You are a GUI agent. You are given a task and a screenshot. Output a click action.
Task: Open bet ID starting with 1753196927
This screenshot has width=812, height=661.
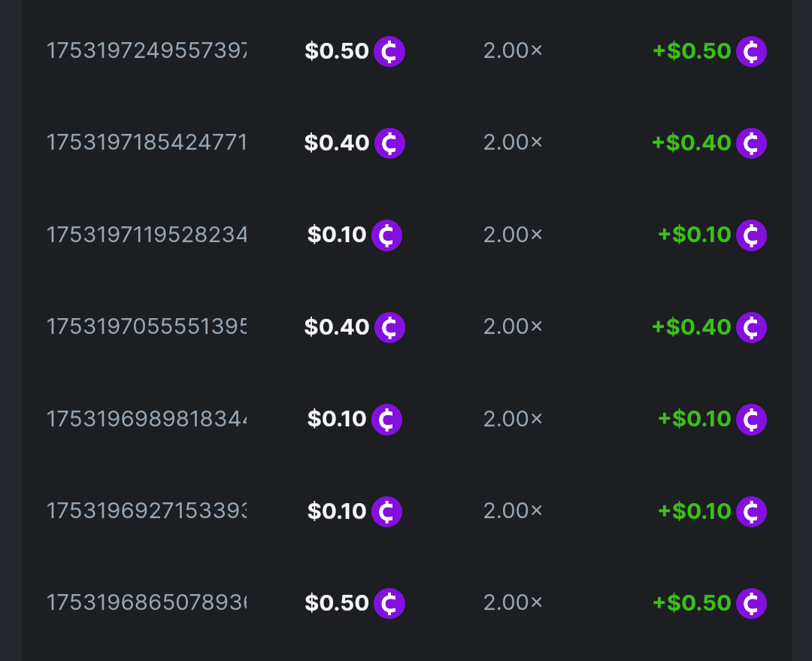point(147,511)
